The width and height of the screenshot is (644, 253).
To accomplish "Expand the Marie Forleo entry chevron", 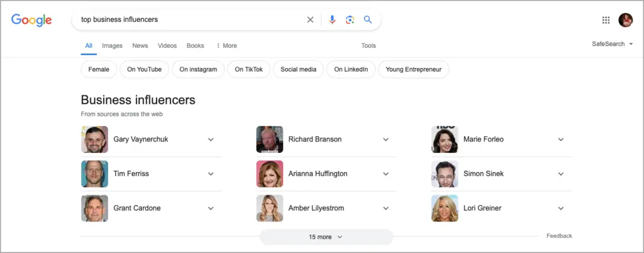I will (x=560, y=140).
